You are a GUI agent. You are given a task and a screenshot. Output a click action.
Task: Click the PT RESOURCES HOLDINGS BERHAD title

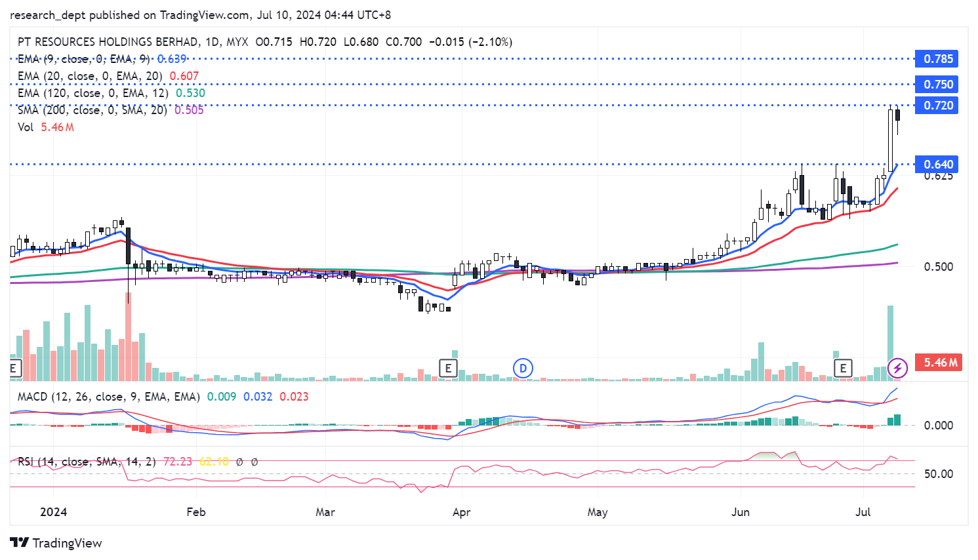click(108, 42)
